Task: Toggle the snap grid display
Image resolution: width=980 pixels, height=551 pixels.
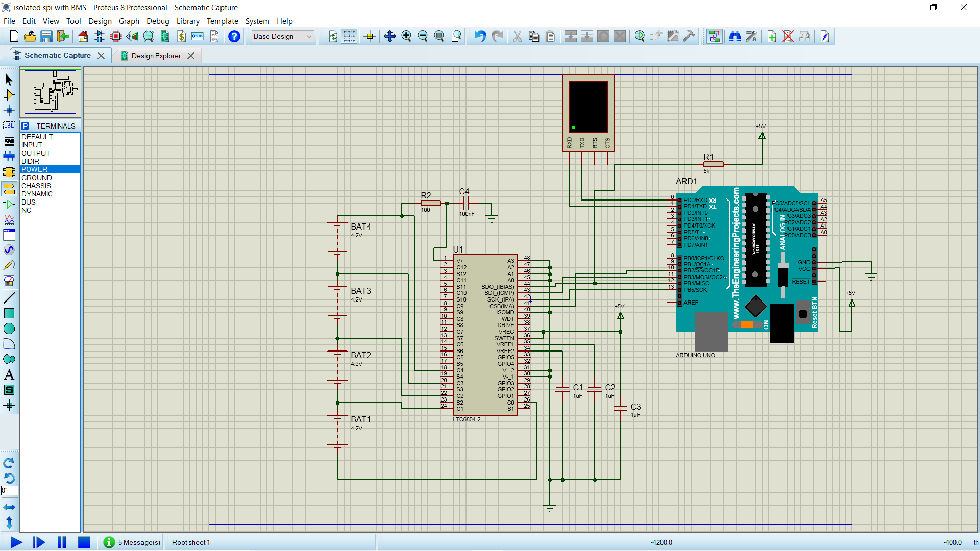Action: [349, 36]
